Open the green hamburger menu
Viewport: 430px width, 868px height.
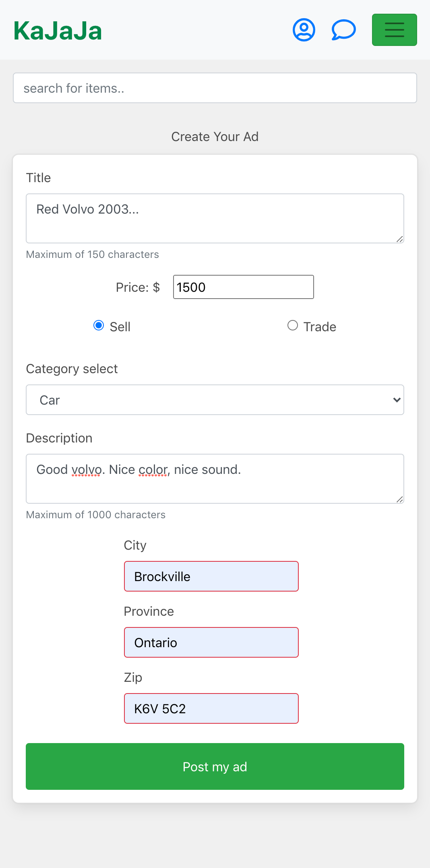coord(394,30)
